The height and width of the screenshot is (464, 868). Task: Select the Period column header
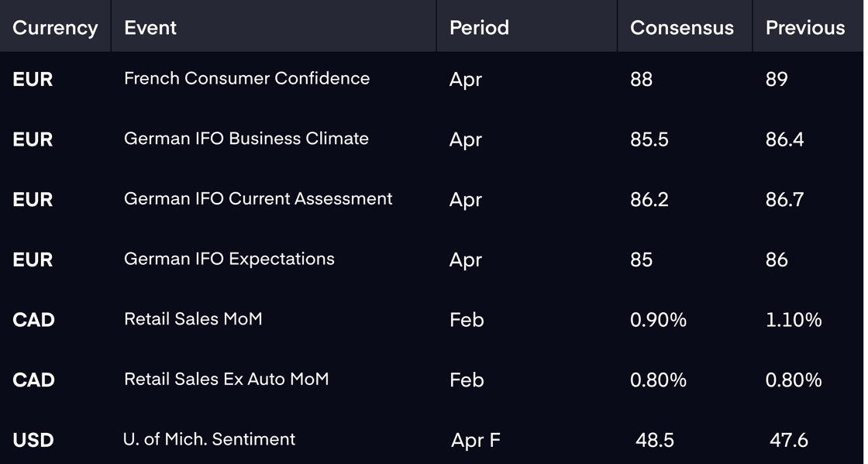[x=479, y=28]
